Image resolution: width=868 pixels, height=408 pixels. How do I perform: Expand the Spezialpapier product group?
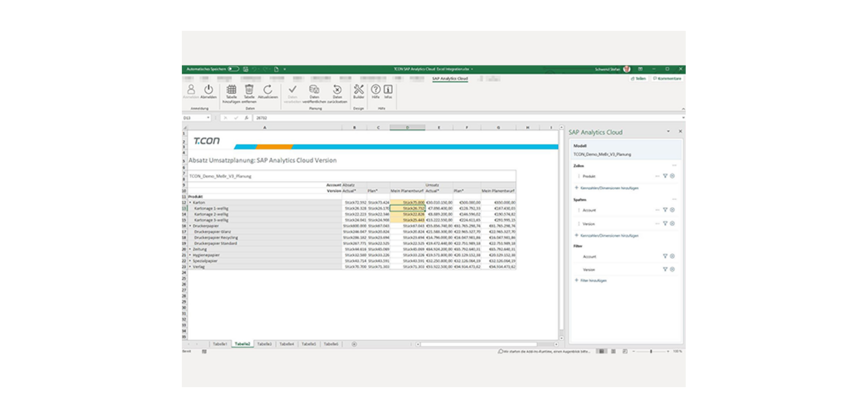click(190, 261)
